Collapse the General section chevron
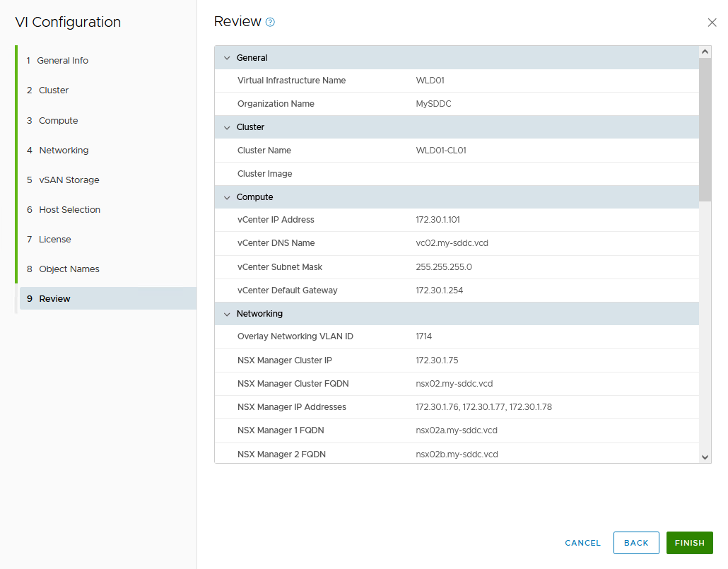728x569 pixels. point(227,57)
